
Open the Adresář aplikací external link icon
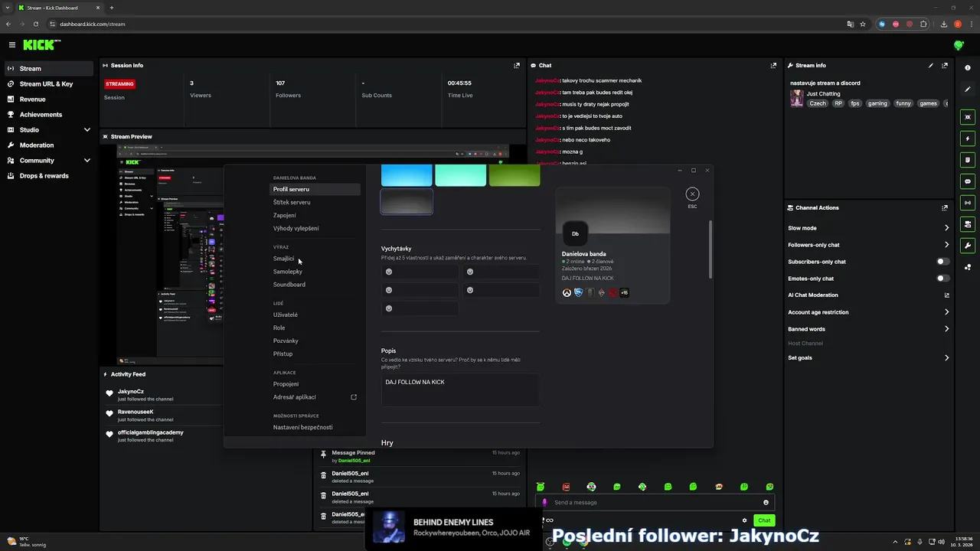click(354, 397)
